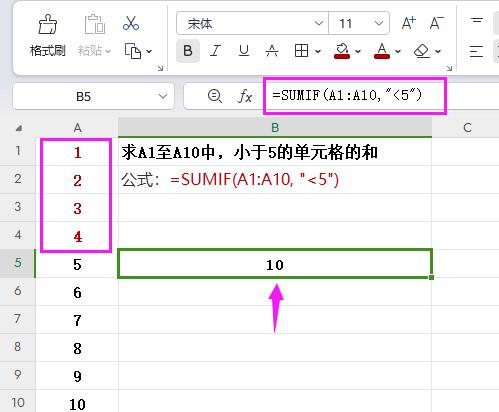Select the Format Painter tool
This screenshot has width=499, height=412.
(48, 35)
